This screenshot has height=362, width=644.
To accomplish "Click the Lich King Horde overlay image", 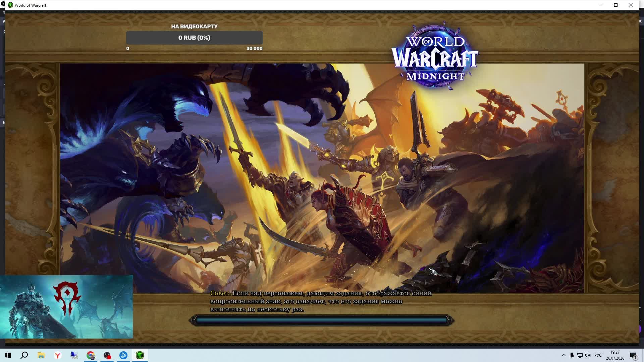I will pyautogui.click(x=66, y=307).
